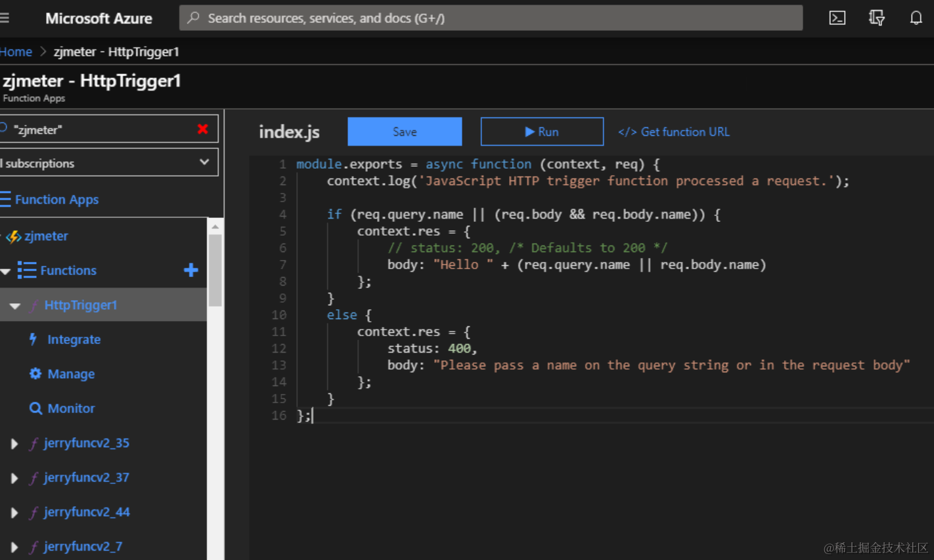Click the "zjmeter" filter search box
The height and width of the screenshot is (560, 934).
coord(108,129)
